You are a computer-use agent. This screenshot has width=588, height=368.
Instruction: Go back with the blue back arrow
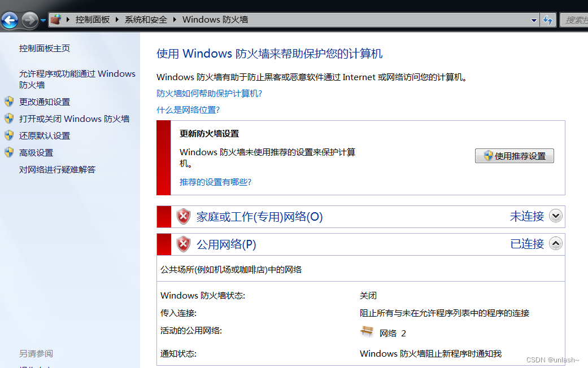click(x=10, y=20)
